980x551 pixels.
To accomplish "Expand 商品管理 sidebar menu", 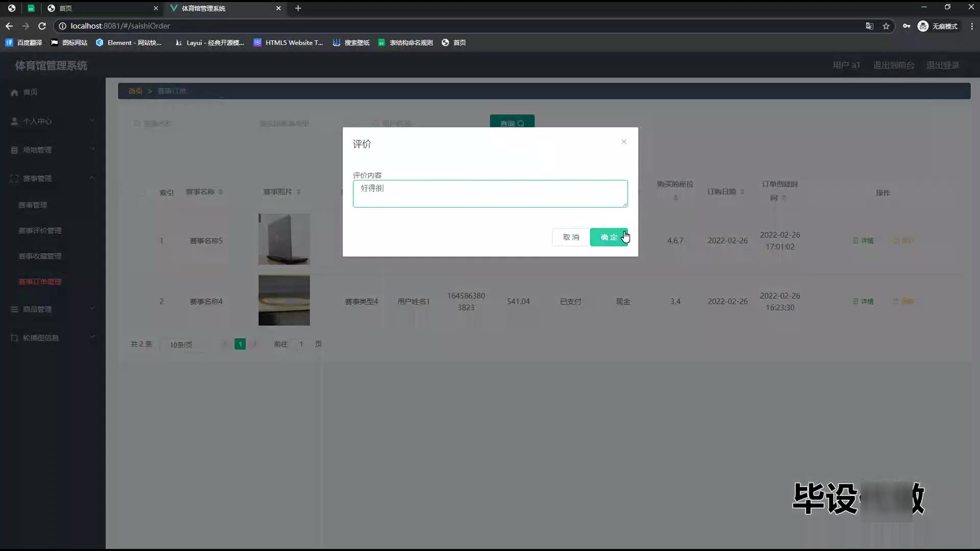I will (53, 309).
